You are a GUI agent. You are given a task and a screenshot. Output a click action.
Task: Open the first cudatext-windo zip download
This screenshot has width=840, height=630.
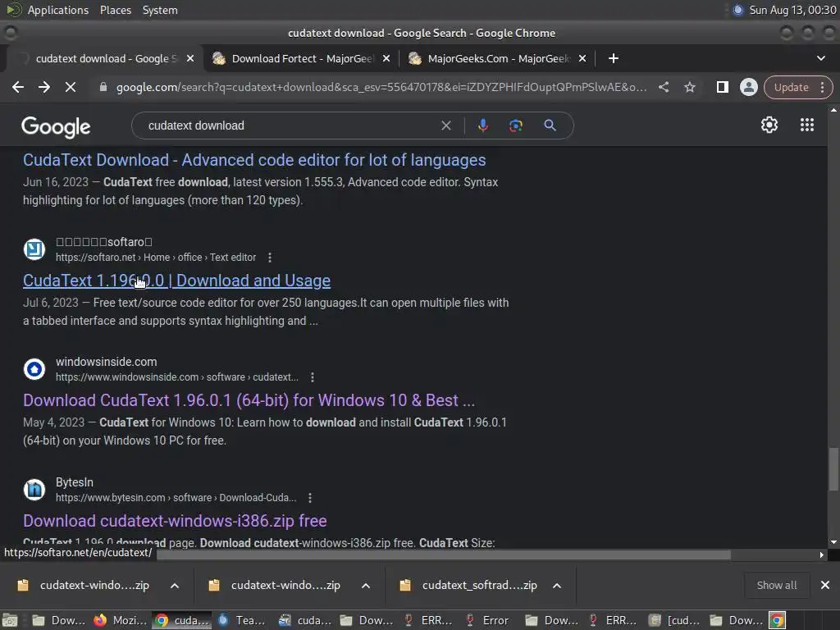[94, 585]
